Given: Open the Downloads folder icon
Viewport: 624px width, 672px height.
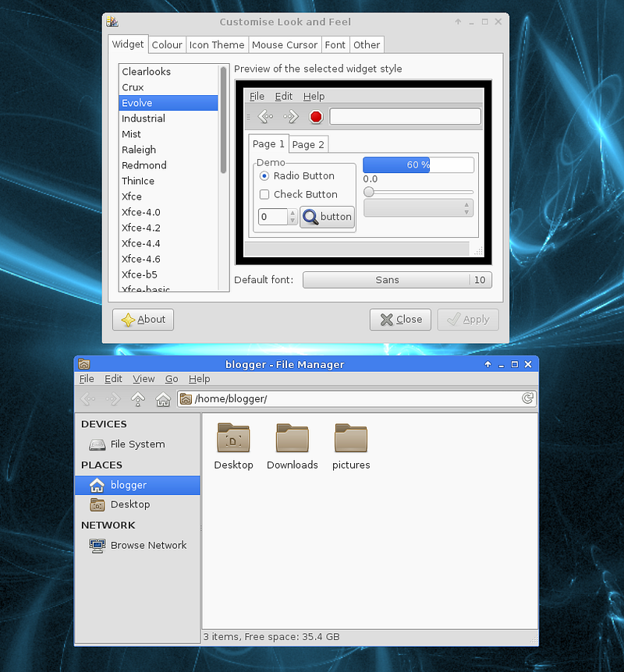Looking at the screenshot, I should coord(292,437).
